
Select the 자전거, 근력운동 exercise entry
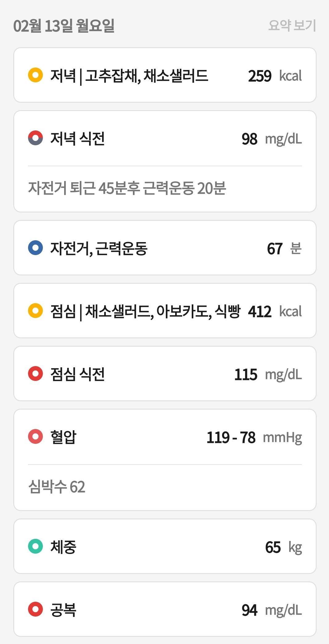click(x=165, y=248)
